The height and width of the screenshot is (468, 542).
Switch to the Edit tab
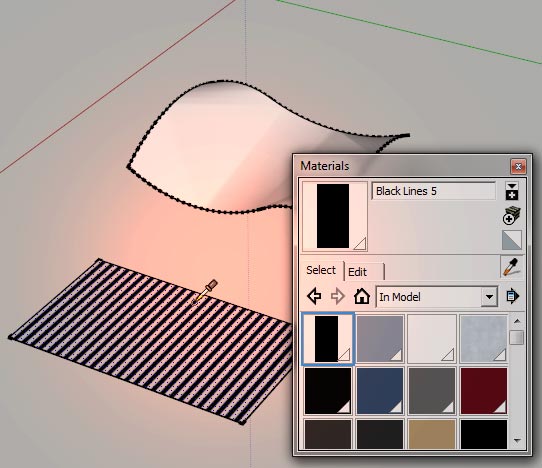364,272
